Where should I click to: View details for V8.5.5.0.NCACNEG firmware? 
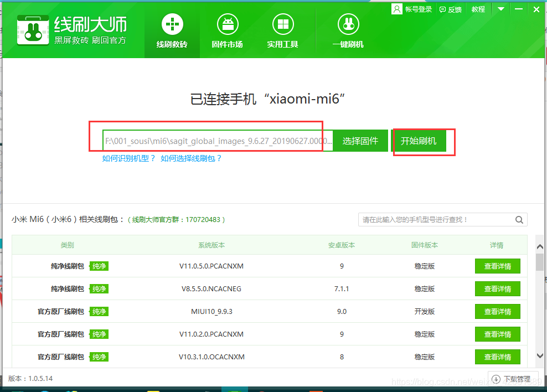(x=498, y=289)
